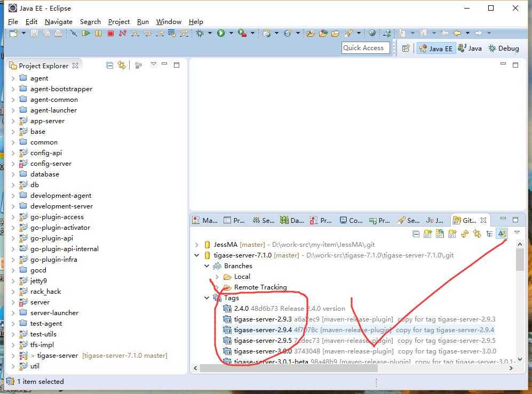The image size is (532, 394).
Task: Switch to the Java EE perspective
Action: [436, 49]
